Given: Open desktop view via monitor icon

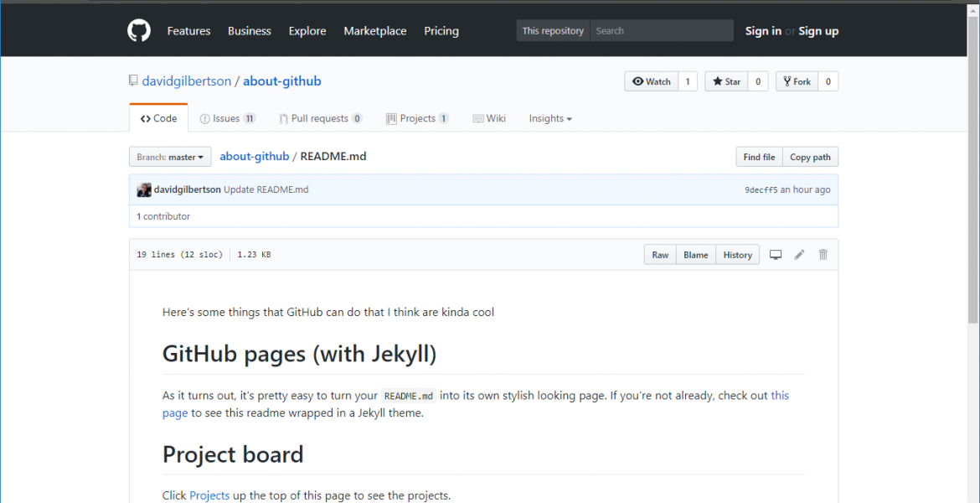Looking at the screenshot, I should (776, 255).
